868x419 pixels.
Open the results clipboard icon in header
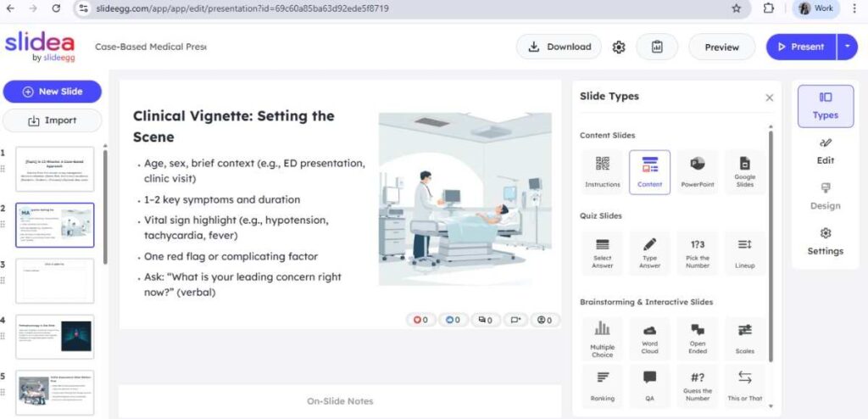[x=657, y=47]
